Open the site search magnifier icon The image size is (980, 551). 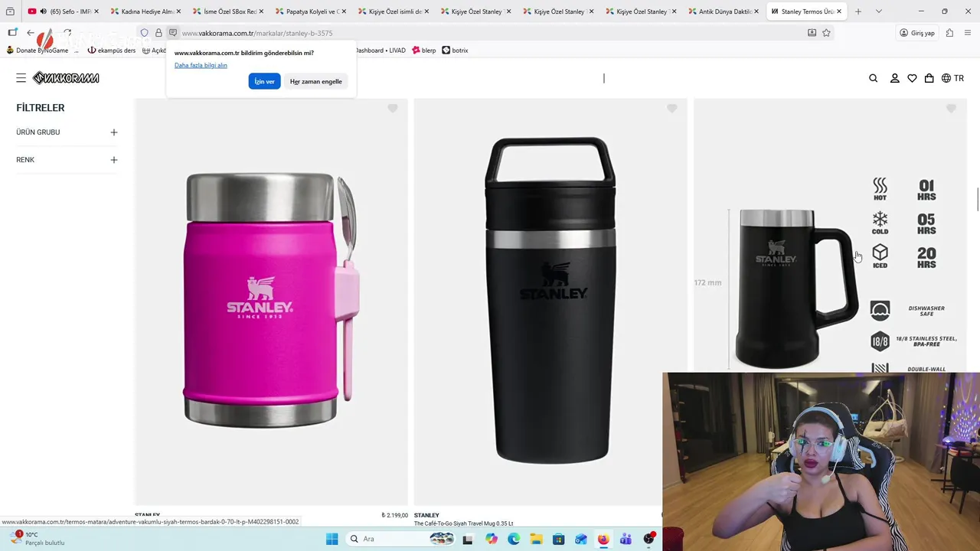click(874, 78)
